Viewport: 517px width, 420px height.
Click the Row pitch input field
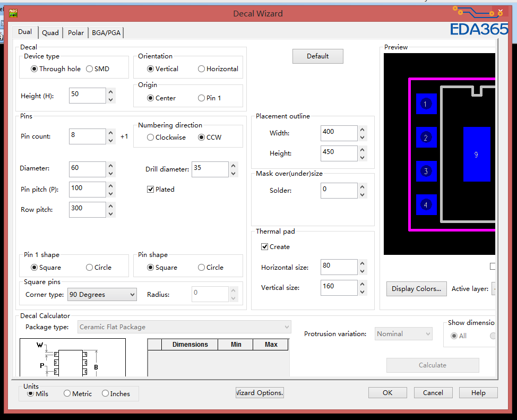(88, 210)
